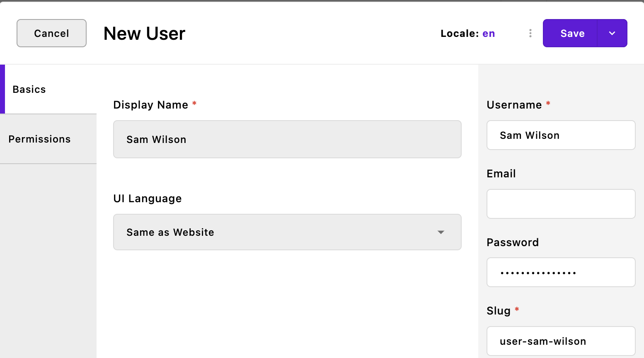Open the three-dot options menu
This screenshot has width=644, height=358.
(530, 33)
